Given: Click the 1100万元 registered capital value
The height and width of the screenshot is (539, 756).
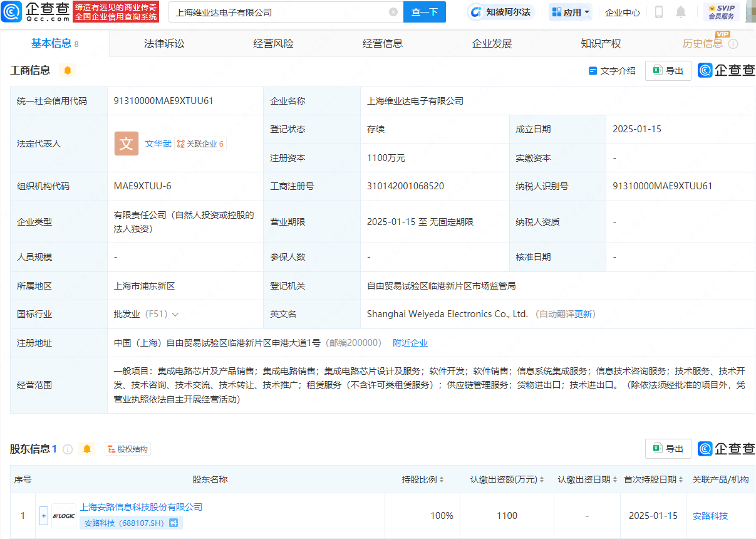Looking at the screenshot, I should pos(386,158).
